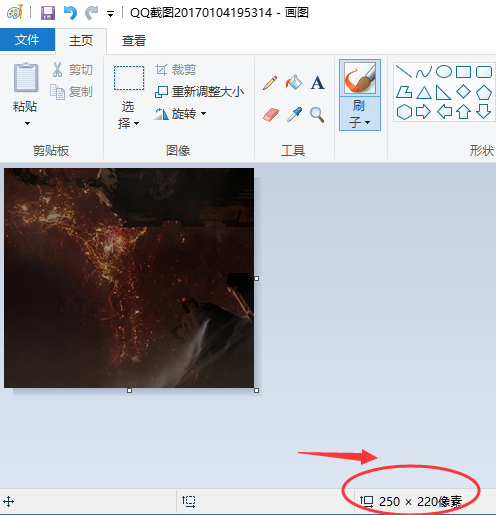Click the bottom-edge canvas resize handle
This screenshot has width=496, height=515.
pyautogui.click(x=129, y=390)
